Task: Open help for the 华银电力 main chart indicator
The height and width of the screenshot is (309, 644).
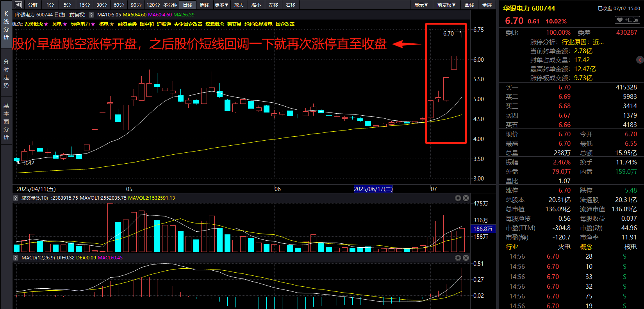Action: pos(91,15)
